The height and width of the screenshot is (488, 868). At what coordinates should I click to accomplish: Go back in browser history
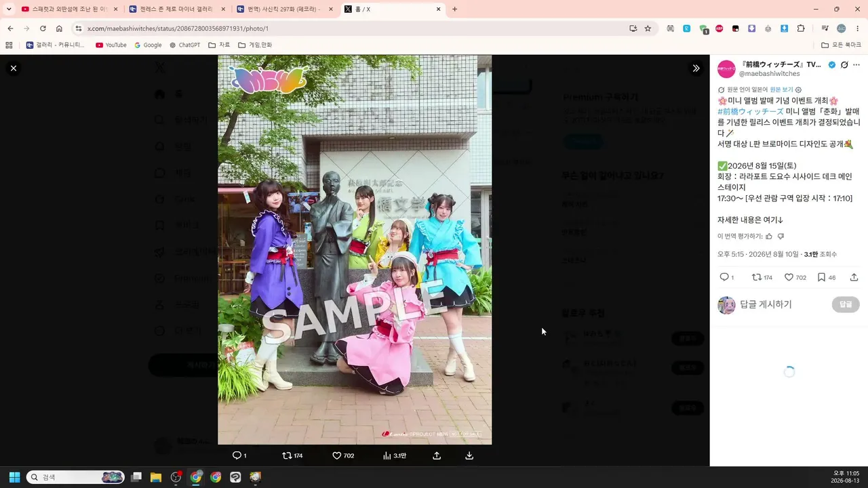tap(10, 28)
